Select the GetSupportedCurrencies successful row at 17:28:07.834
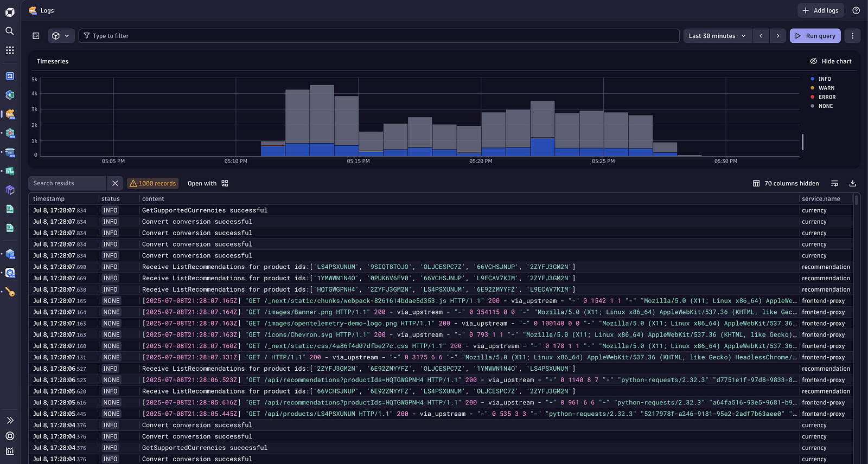 pos(441,210)
